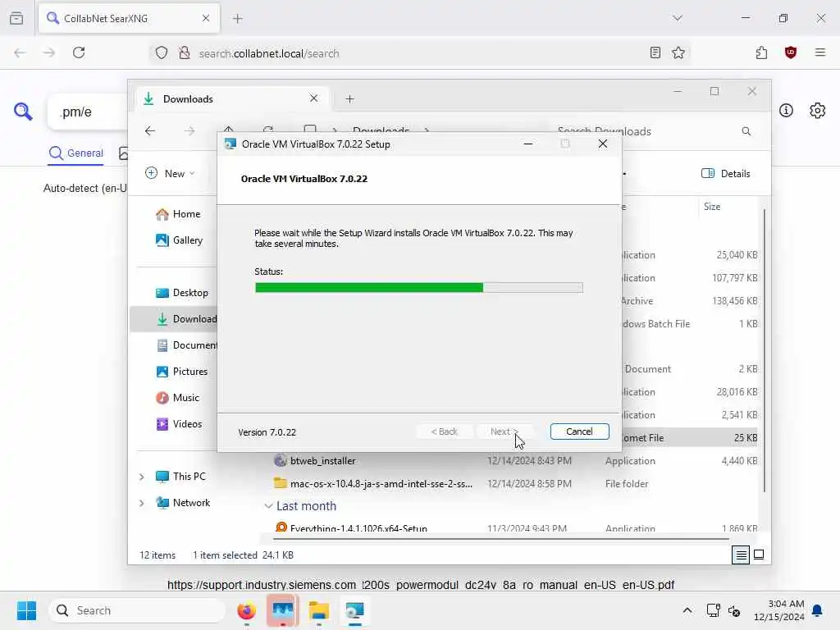Open browser hamburger menu

[x=819, y=52]
